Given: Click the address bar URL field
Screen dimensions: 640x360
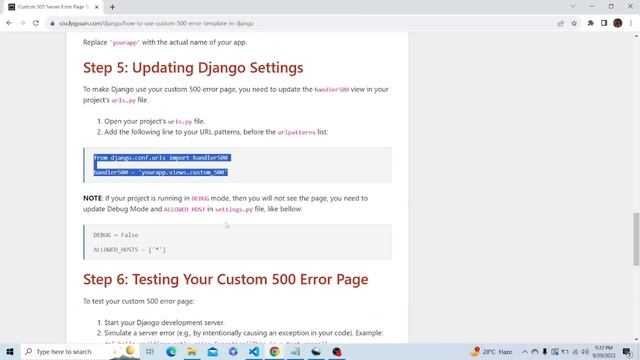Looking at the screenshot, I should tap(302, 23).
